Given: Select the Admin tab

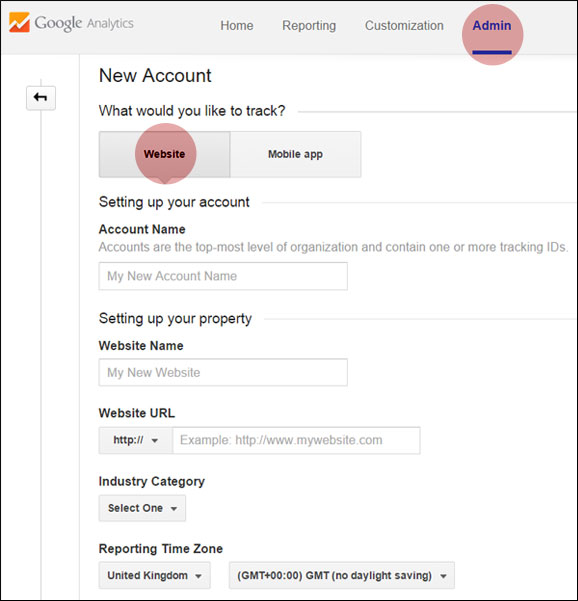Looking at the screenshot, I should [492, 26].
